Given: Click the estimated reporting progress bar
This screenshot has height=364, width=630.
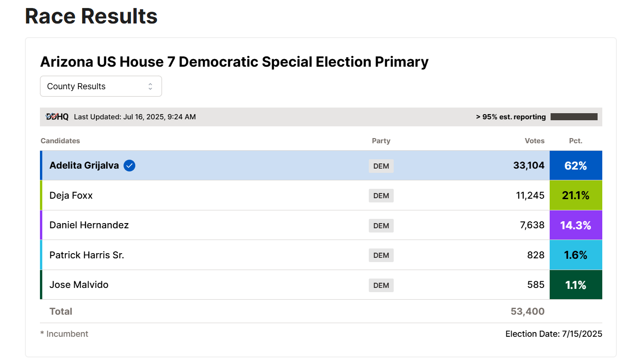Looking at the screenshot, I should (574, 117).
